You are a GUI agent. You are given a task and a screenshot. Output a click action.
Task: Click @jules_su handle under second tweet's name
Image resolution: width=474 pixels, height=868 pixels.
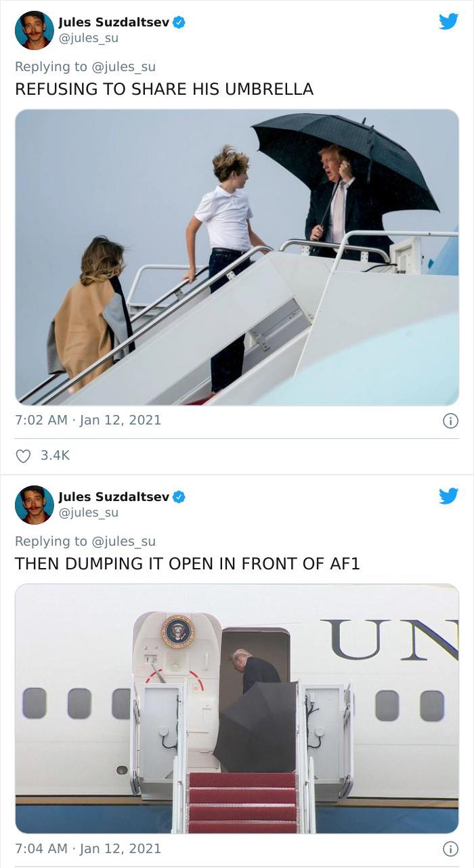pos(89,513)
